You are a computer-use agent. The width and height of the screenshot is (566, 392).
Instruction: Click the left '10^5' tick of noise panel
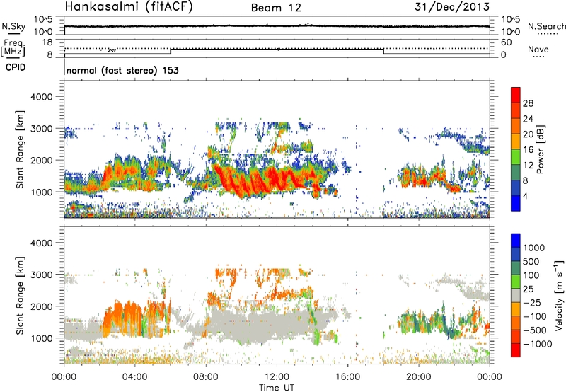(x=44, y=20)
